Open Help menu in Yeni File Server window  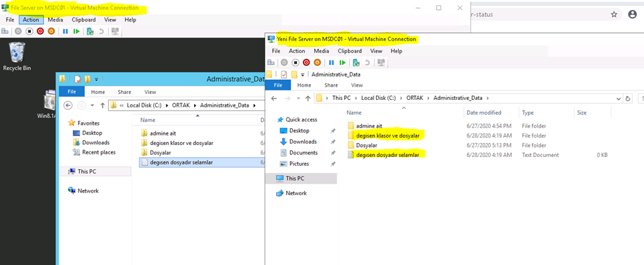click(x=396, y=51)
